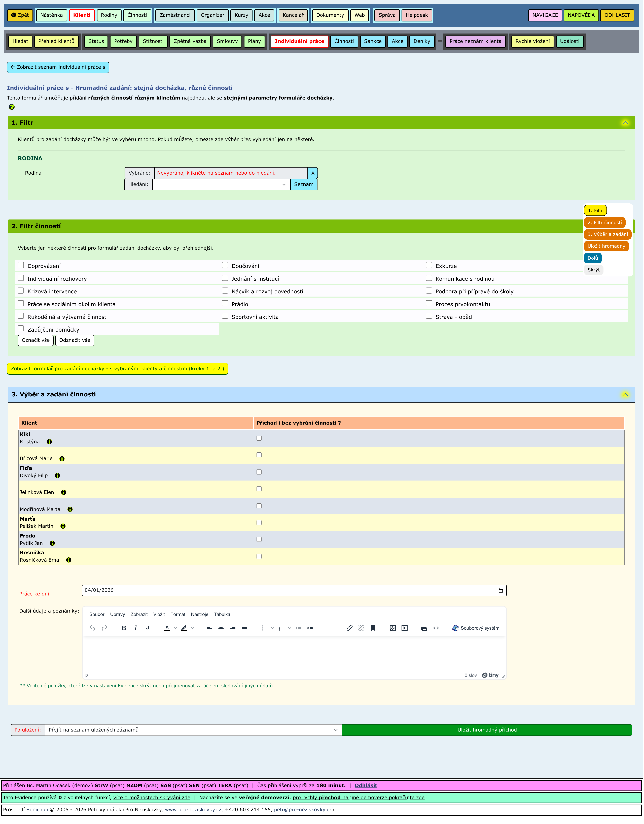This screenshot has width=644, height=824.
Task: Click the Práce ke dni date field
Action: pyautogui.click(x=294, y=591)
